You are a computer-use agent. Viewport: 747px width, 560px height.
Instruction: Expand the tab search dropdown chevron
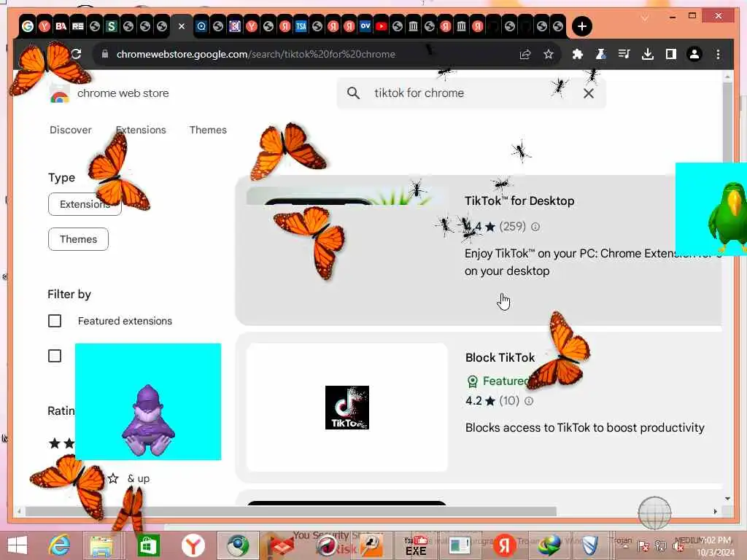tap(645, 17)
